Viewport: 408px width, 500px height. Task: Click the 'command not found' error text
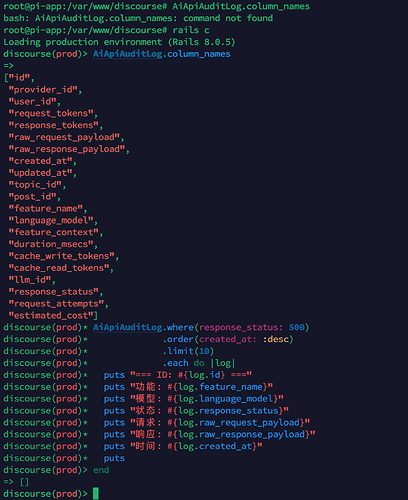pyautogui.click(x=228, y=18)
